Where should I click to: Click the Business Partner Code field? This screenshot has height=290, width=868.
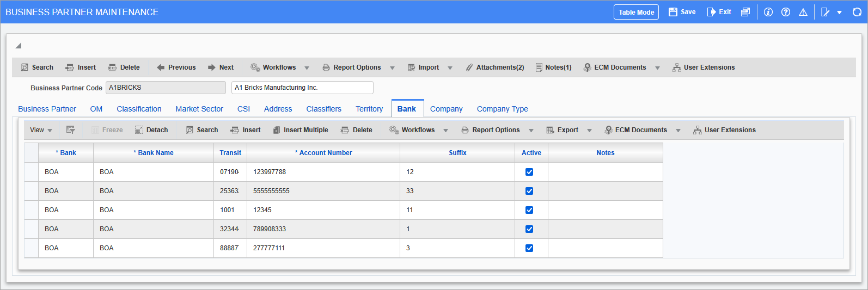pos(166,88)
